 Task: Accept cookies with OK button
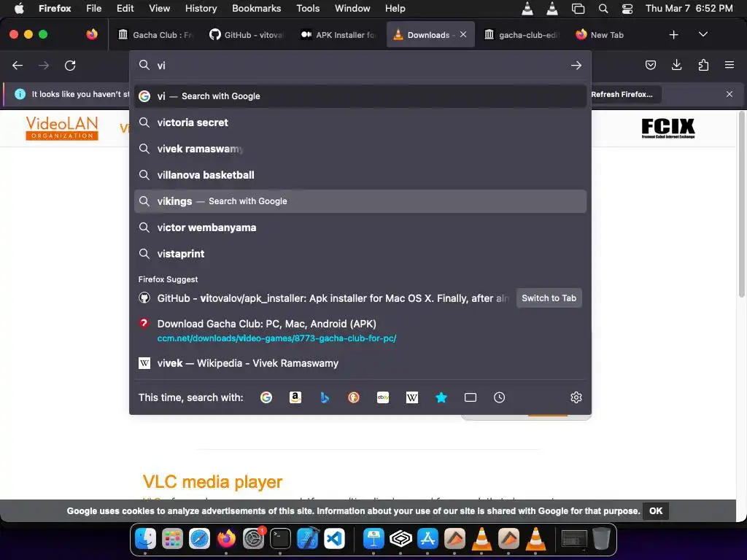(656, 511)
